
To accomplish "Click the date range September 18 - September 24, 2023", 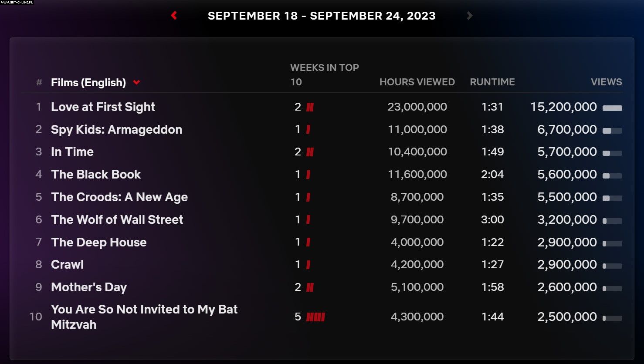I will pyautogui.click(x=322, y=16).
